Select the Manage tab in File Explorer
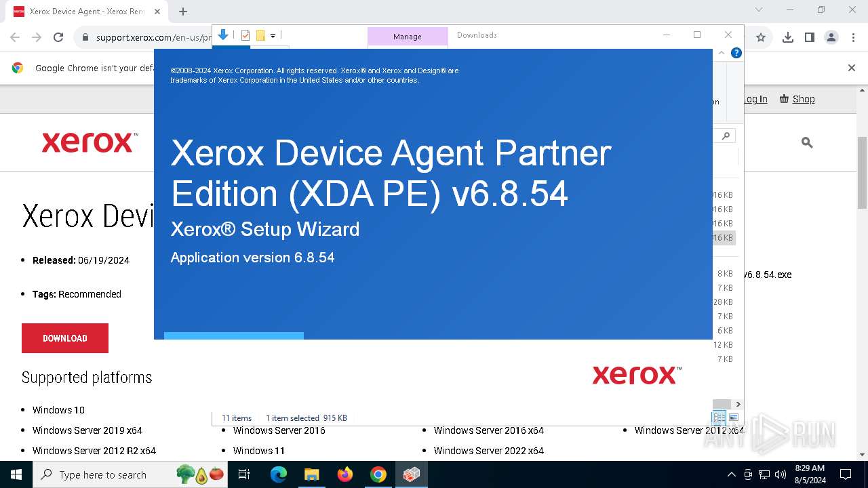 pos(408,37)
